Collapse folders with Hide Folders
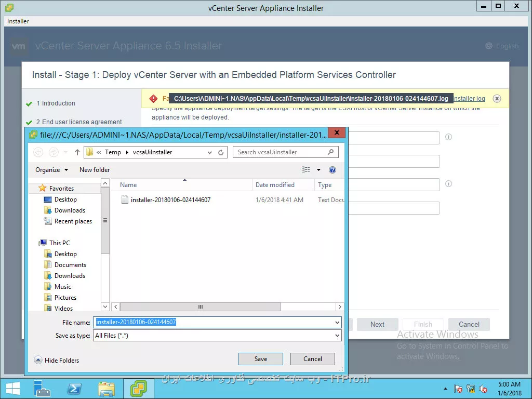532x399 pixels. pyautogui.click(x=57, y=361)
